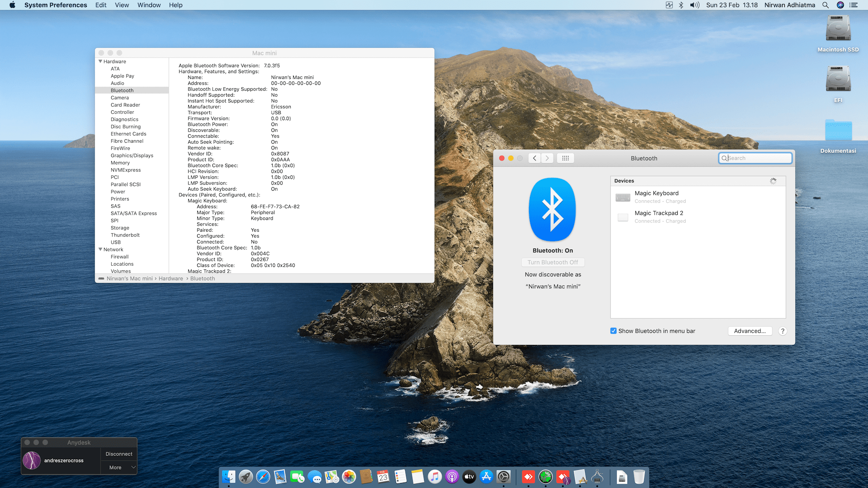Open the Apple menu

tap(12, 5)
